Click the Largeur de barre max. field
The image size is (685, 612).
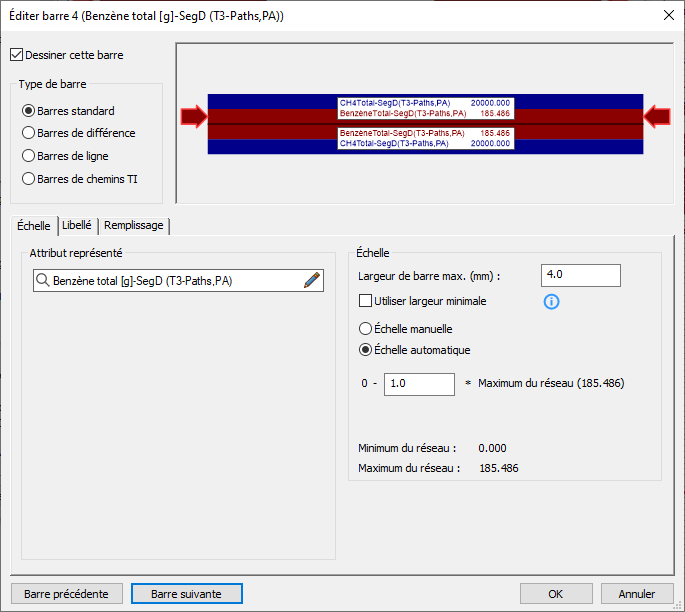click(x=580, y=276)
